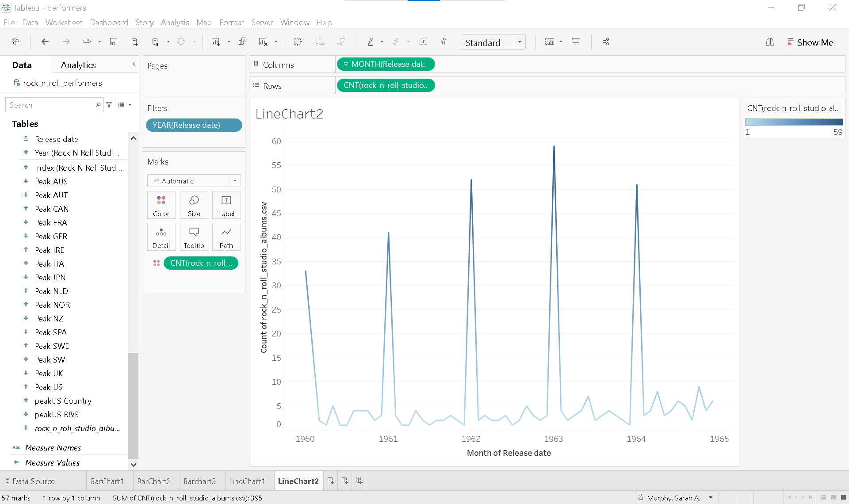Click the Swap Rows and Columns icon
Screen dimensions: 849x504
click(x=298, y=42)
